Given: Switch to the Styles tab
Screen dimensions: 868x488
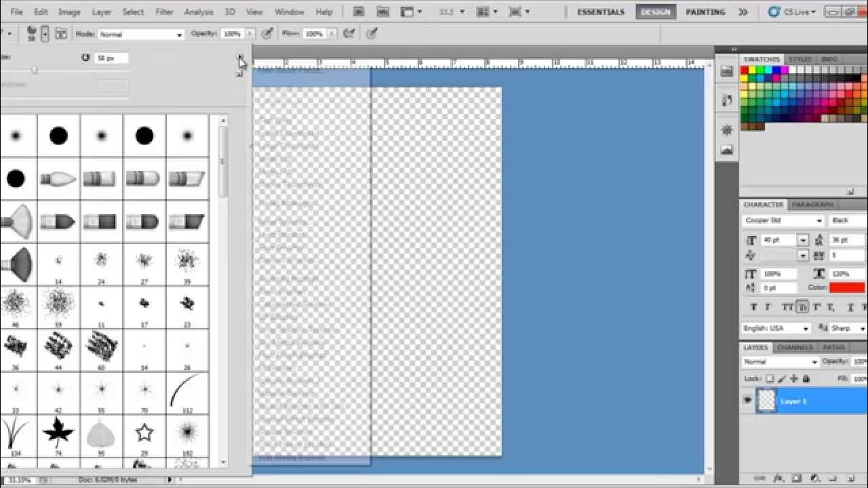Looking at the screenshot, I should (x=800, y=60).
